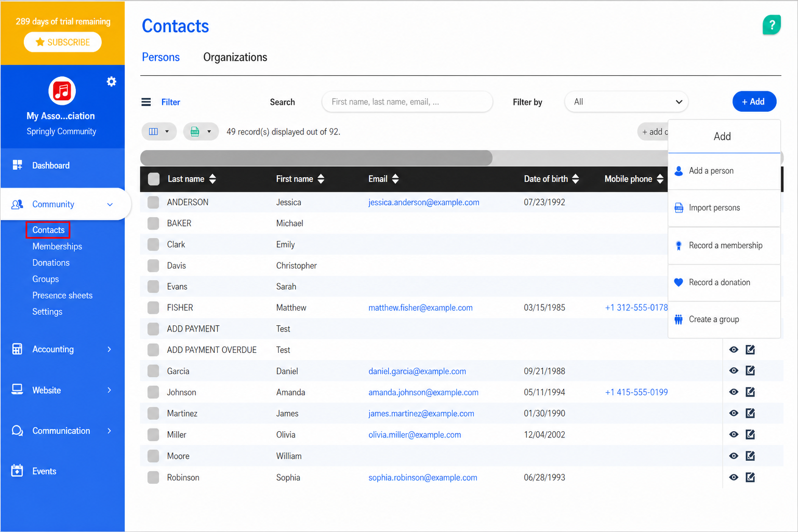Open jessica.anderson@example.com email link
Screen dimensions: 798x532
click(x=424, y=202)
